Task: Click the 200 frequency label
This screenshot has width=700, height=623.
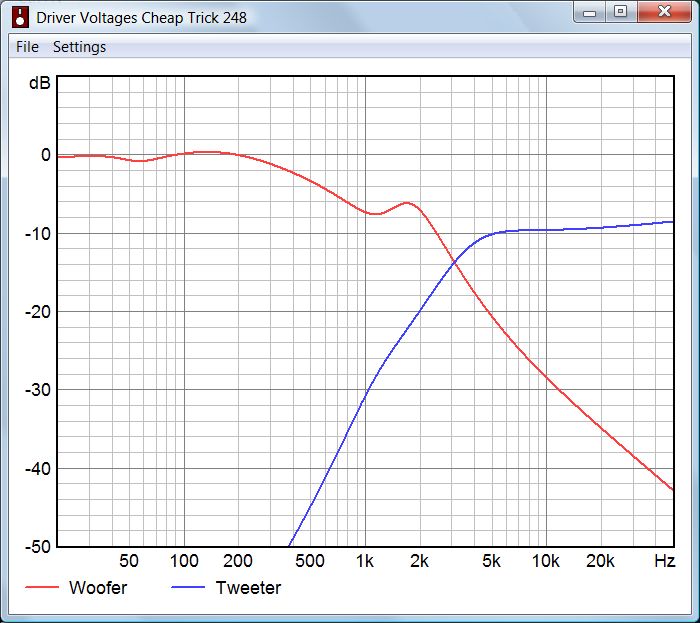Action: point(238,561)
